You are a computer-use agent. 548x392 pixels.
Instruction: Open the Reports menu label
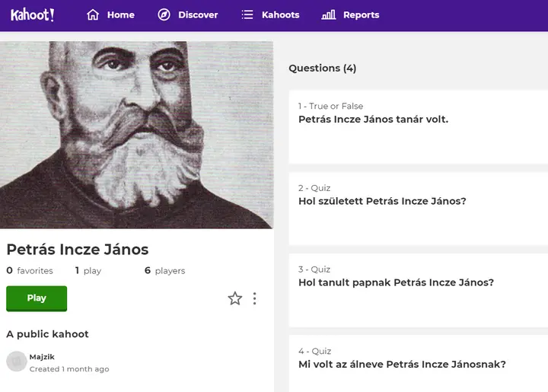click(361, 14)
